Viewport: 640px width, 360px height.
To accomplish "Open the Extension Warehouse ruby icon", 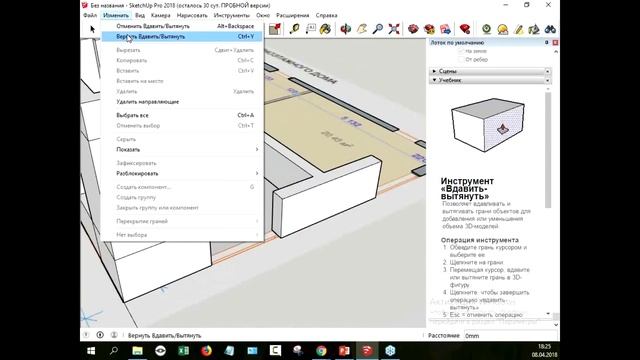I will click(x=465, y=29).
